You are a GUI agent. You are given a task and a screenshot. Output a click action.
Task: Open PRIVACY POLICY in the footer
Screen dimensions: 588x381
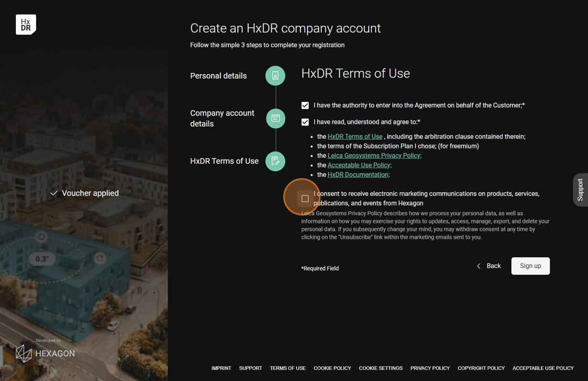430,368
